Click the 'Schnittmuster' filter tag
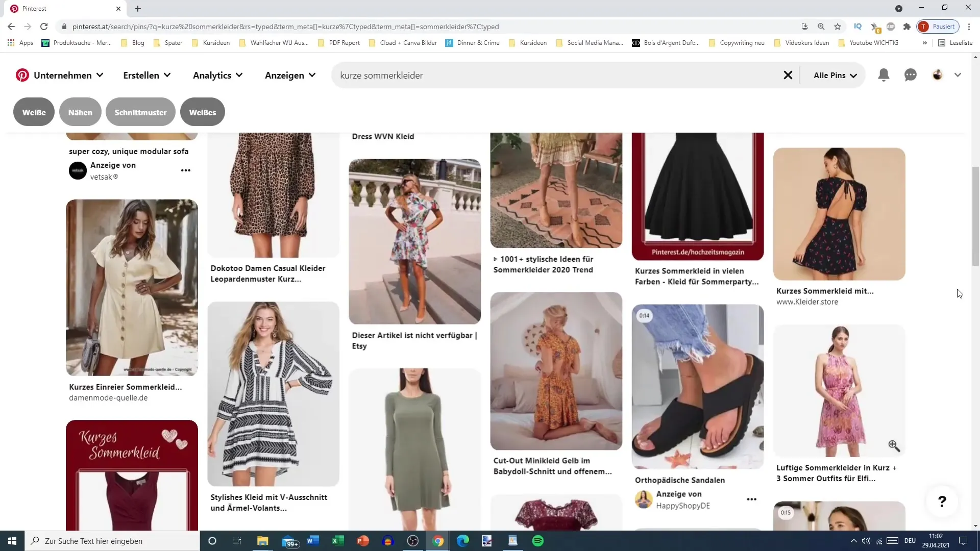This screenshot has height=551, width=980. (x=141, y=112)
